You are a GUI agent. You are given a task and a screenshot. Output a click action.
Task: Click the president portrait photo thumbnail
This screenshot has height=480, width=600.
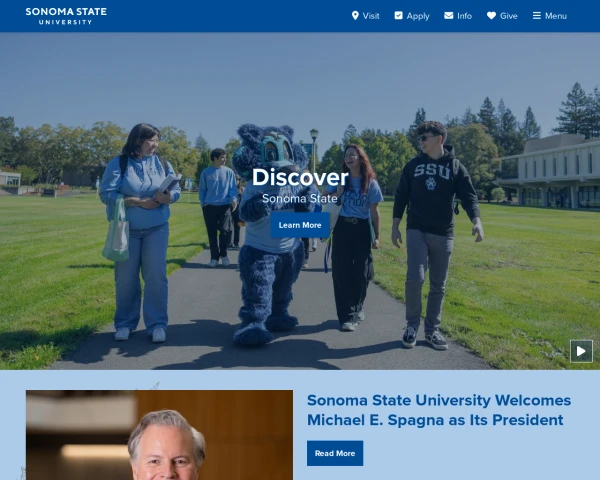[160, 435]
